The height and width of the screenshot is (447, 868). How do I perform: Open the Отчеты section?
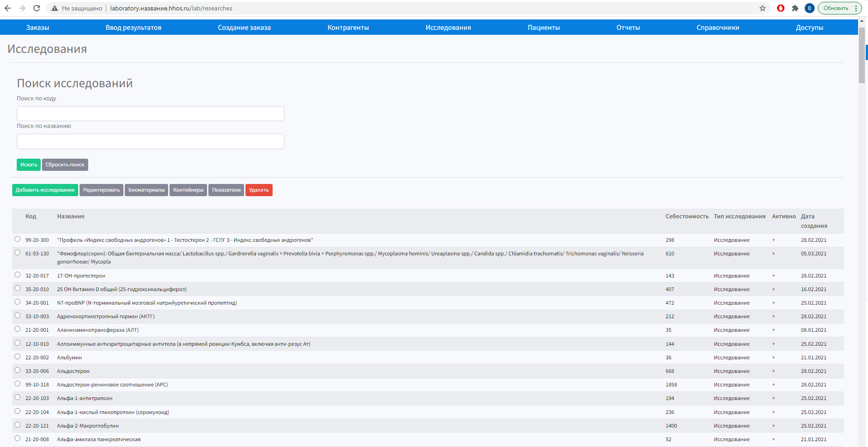click(628, 28)
